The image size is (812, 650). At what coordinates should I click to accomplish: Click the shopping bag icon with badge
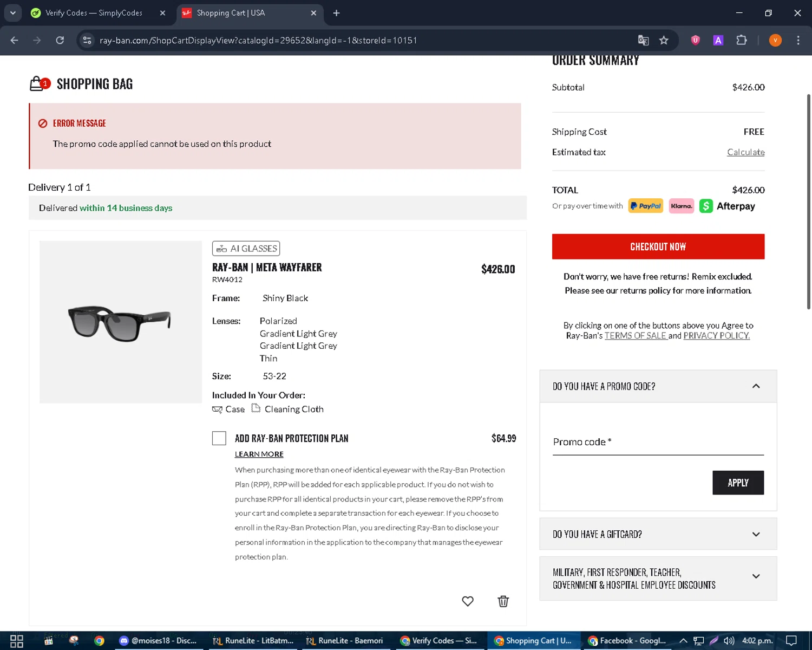(x=40, y=83)
